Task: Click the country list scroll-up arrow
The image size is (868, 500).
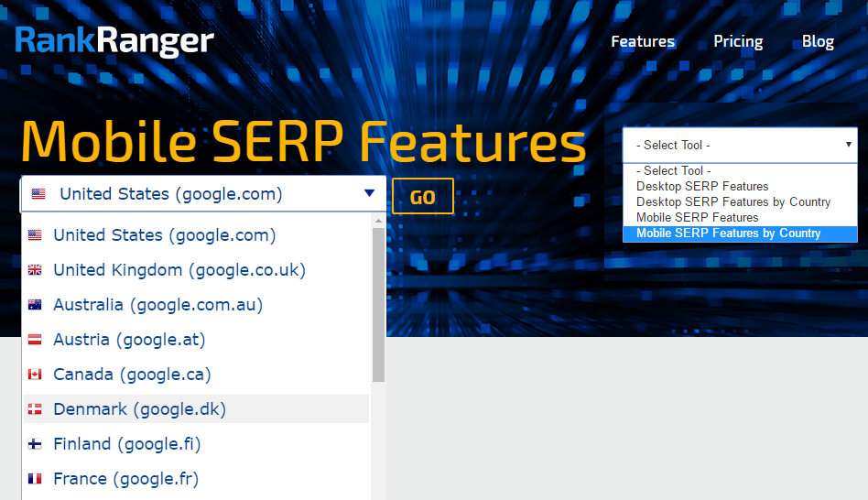Action: coord(379,221)
